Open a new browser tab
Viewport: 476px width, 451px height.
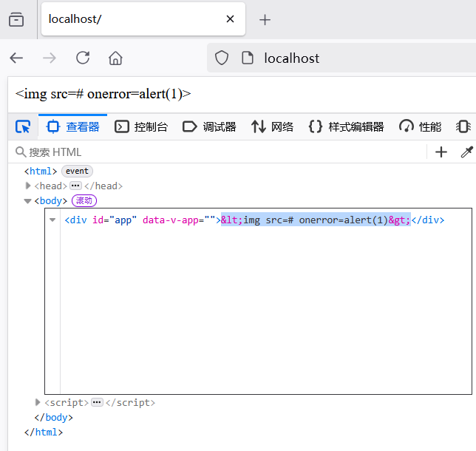coord(265,20)
